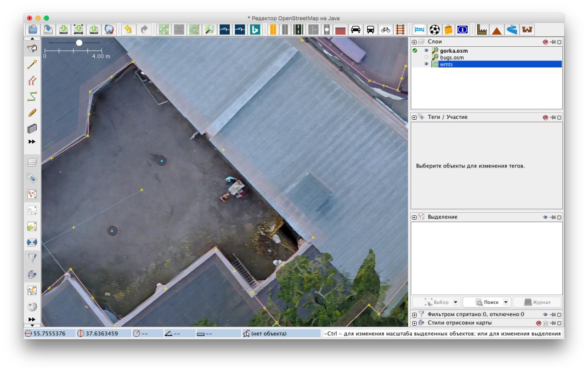Close the Слои panel
588x373 pixels.
[559, 42]
